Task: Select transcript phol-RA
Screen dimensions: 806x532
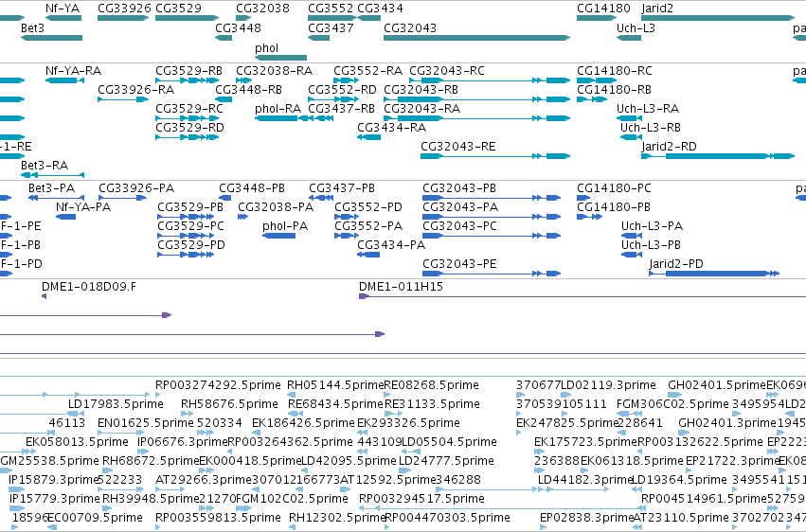Action: pos(278,108)
